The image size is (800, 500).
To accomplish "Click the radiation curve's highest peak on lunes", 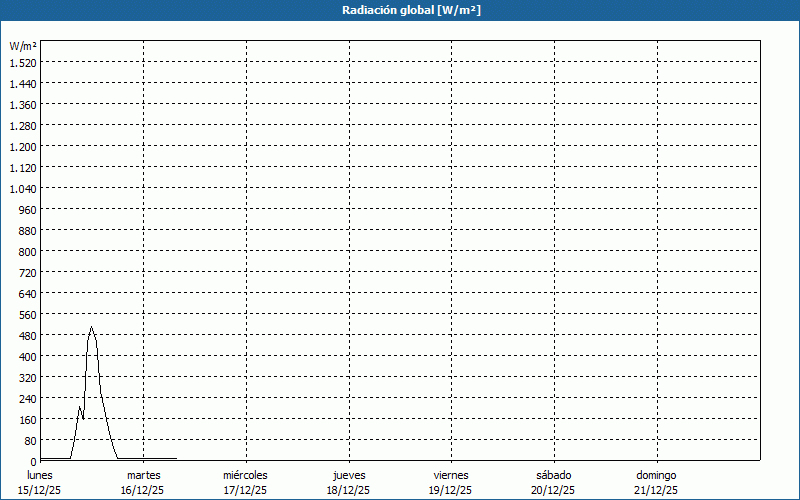I will tap(91, 328).
